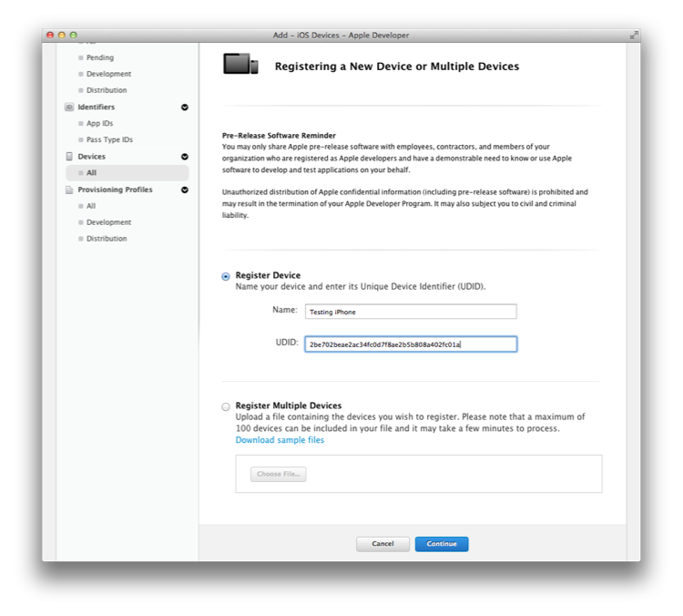Click the Download sample files link
683x616 pixels.
280,440
